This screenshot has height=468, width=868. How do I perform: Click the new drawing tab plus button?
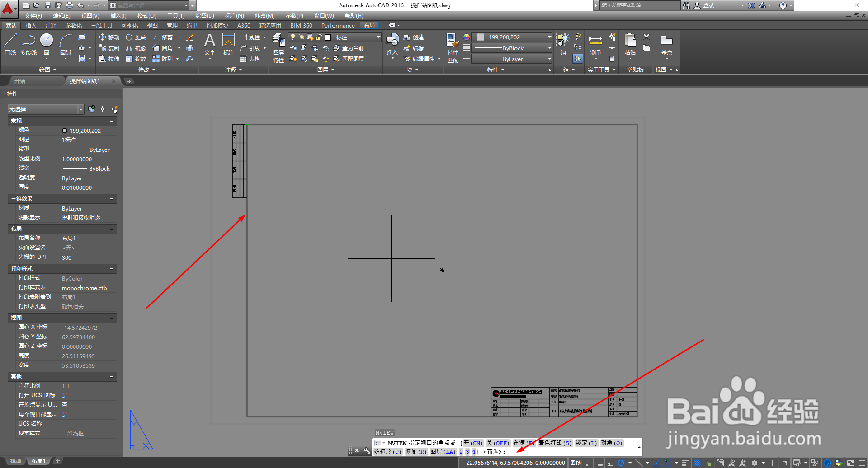[x=129, y=81]
